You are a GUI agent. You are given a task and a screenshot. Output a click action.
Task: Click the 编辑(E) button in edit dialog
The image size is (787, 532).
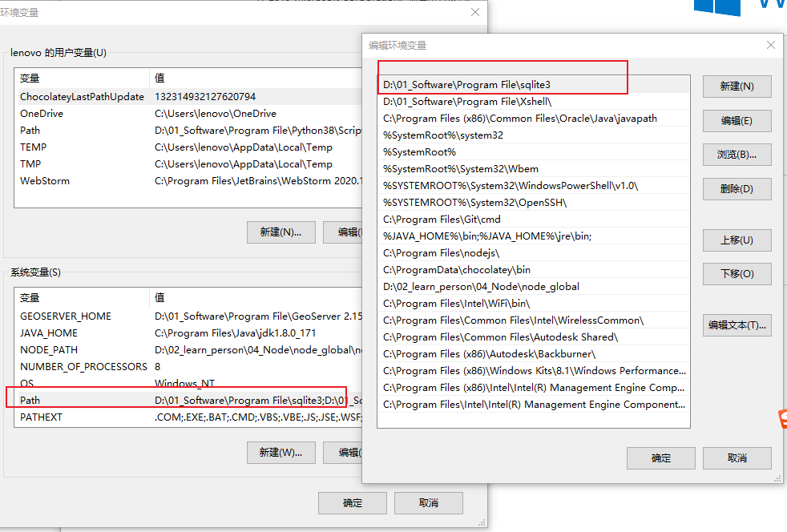(x=737, y=120)
